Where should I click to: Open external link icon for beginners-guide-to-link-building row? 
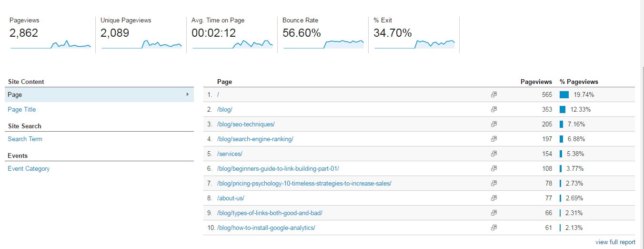click(x=494, y=168)
